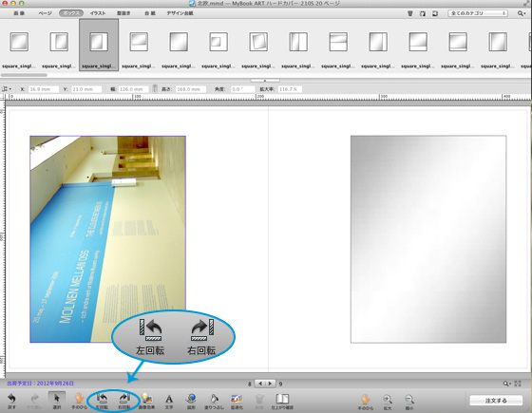Switch to the イラスト (Illustration) tab
The width and height of the screenshot is (532, 413).
coord(98,13)
